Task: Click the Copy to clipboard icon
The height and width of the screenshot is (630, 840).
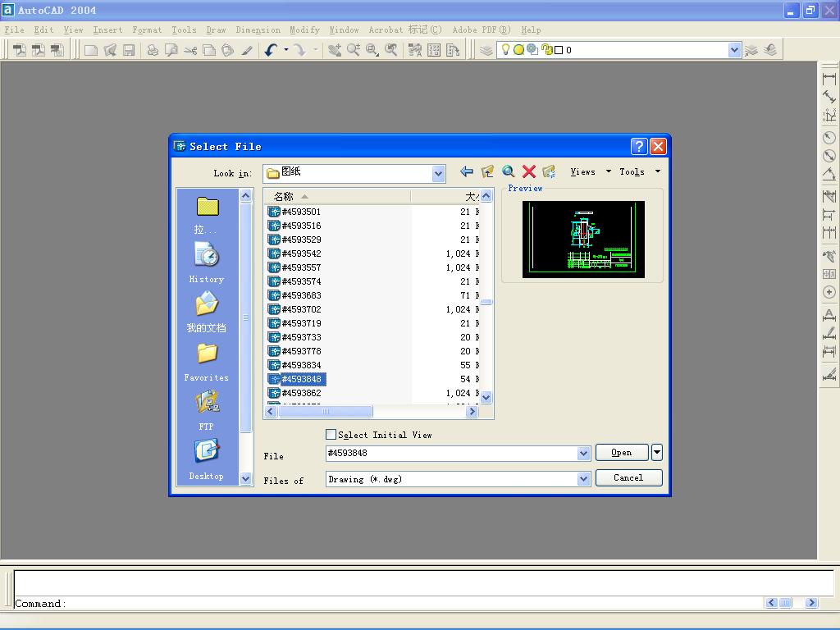Action: click(209, 50)
